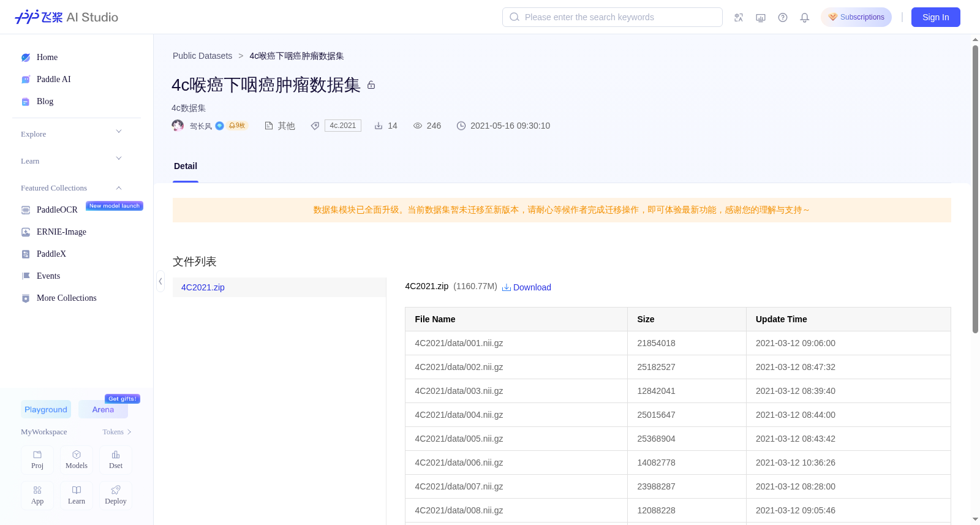Click the eye views icon near 246

[x=418, y=126]
